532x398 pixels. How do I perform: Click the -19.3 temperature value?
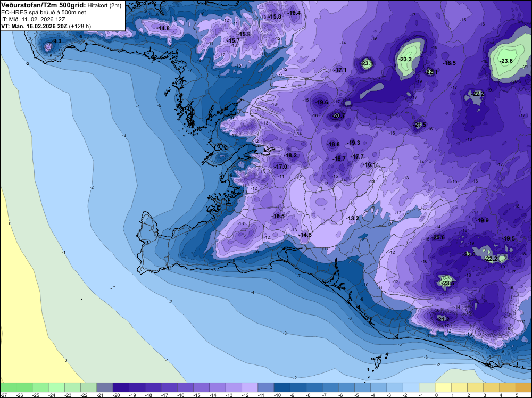click(x=354, y=143)
